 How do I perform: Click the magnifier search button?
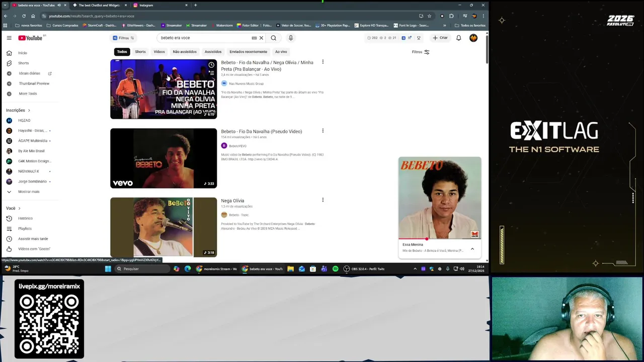(273, 38)
